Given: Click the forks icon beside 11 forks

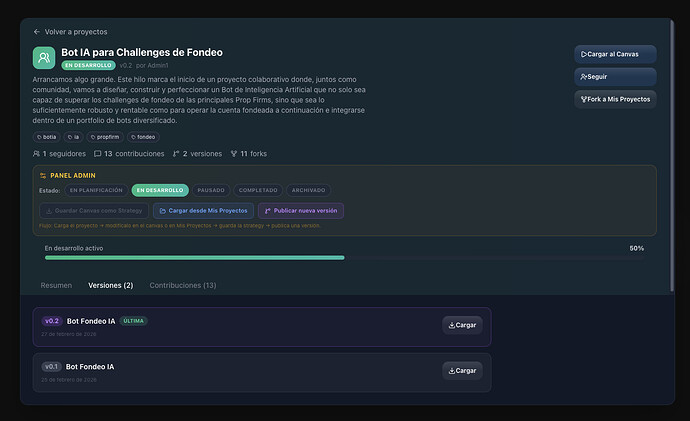Looking at the screenshot, I should click(234, 154).
